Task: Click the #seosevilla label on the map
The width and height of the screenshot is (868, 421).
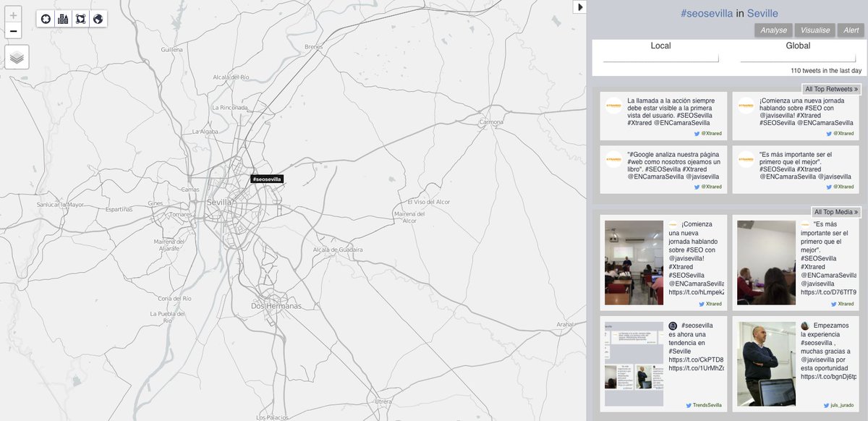Action: coord(267,179)
